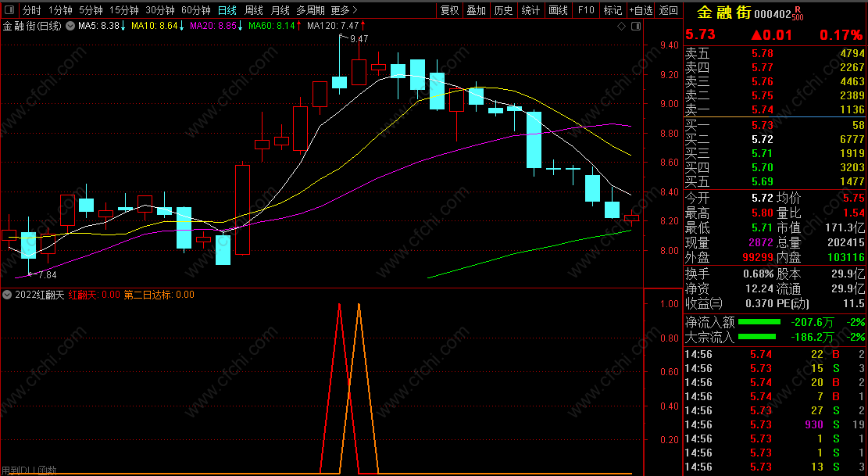
Task: Click the stock code 000402
Action: tap(773, 14)
